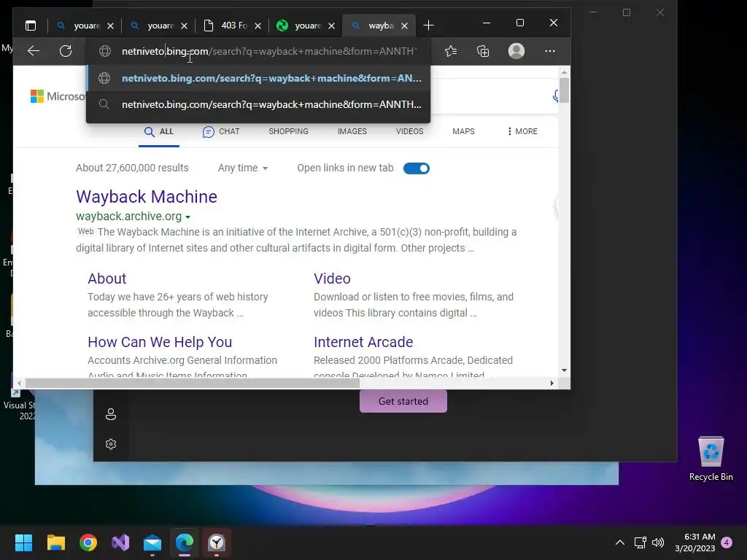Open the volume tray icon
The height and width of the screenshot is (560, 747).
(x=658, y=542)
